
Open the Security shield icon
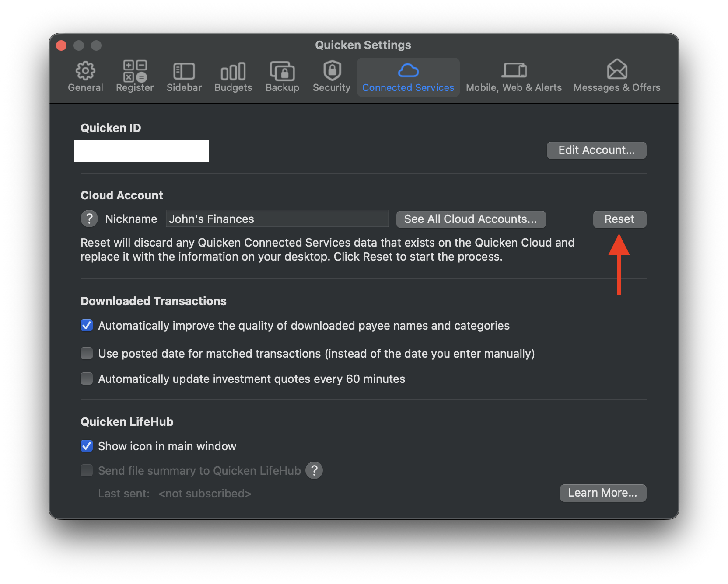click(x=332, y=70)
